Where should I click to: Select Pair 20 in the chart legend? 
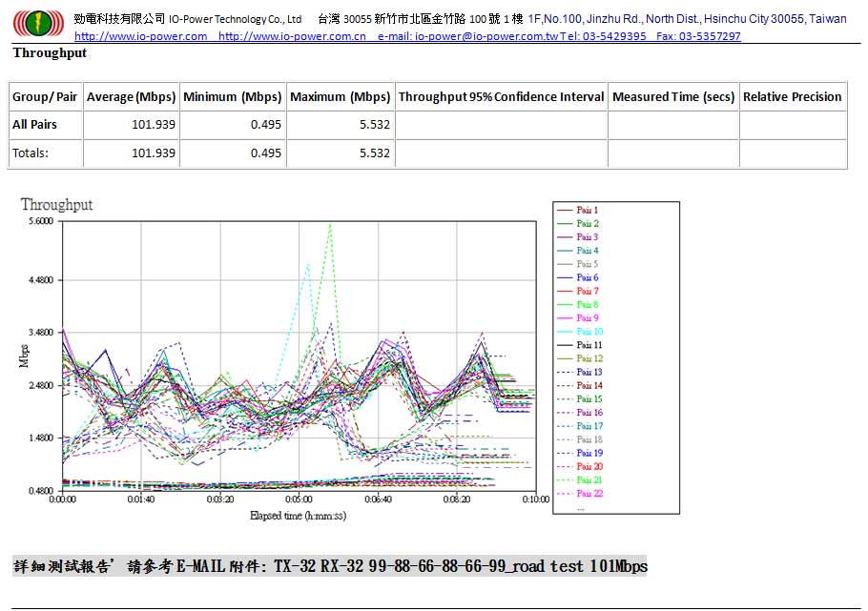coord(589,466)
